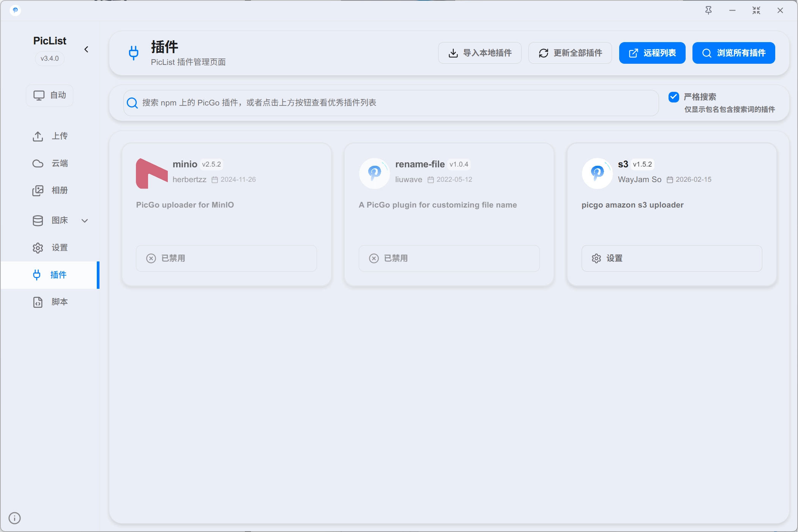Click the info icon at bottom left

tap(14, 518)
